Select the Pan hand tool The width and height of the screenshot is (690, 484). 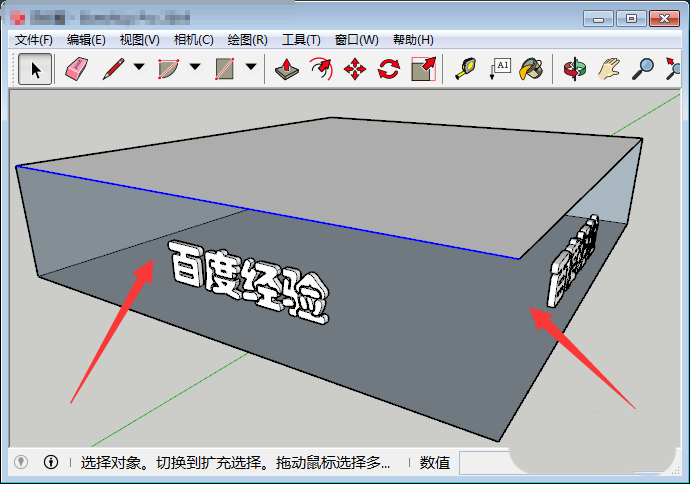pos(609,69)
